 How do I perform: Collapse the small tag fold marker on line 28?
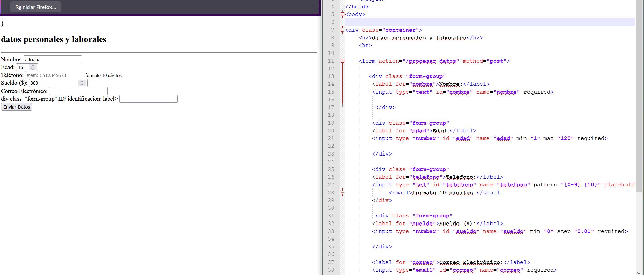pyautogui.click(x=342, y=193)
